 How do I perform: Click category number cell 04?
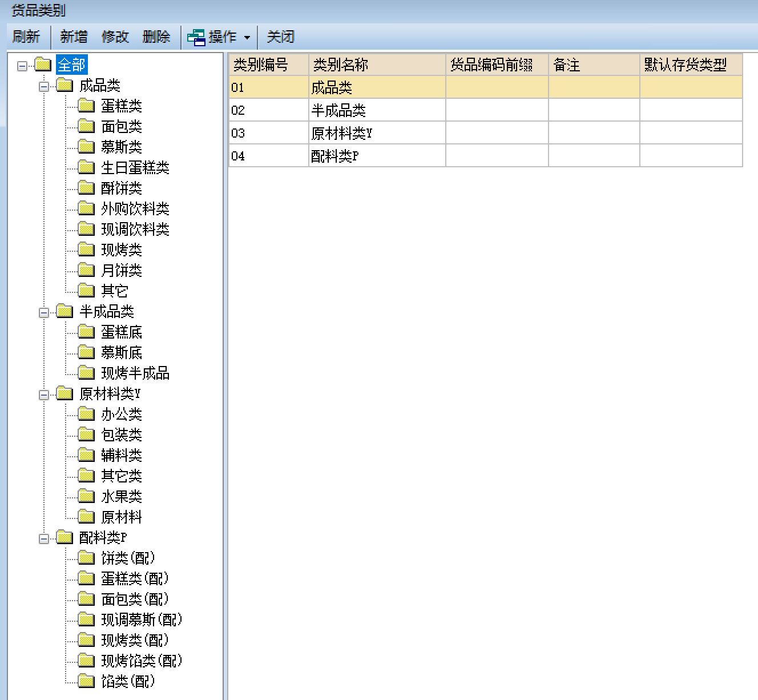[x=269, y=156]
